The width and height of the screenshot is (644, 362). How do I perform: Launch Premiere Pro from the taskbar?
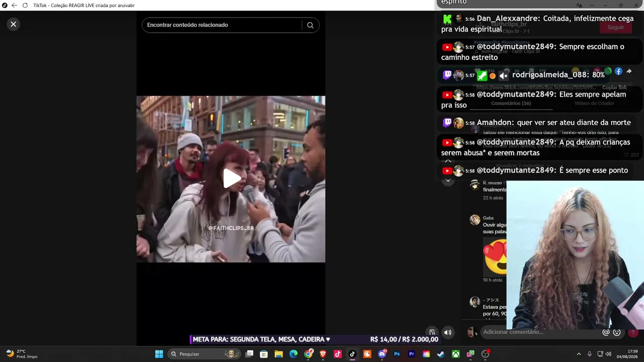tap(412, 354)
